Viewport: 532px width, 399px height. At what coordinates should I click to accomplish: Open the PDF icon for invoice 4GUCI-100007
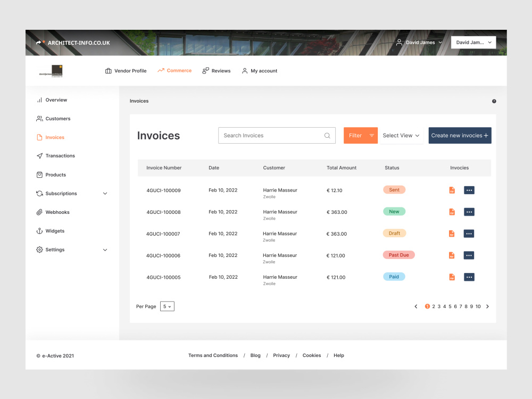pos(452,234)
